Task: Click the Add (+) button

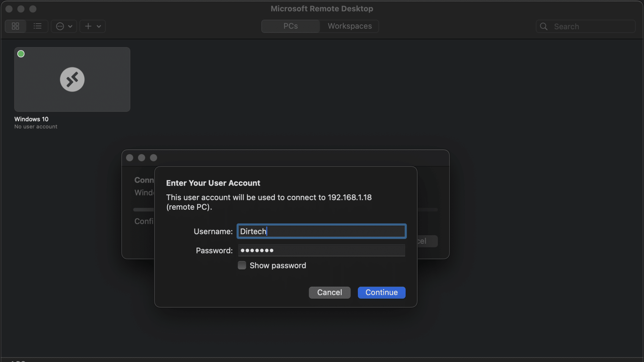Action: point(88,26)
